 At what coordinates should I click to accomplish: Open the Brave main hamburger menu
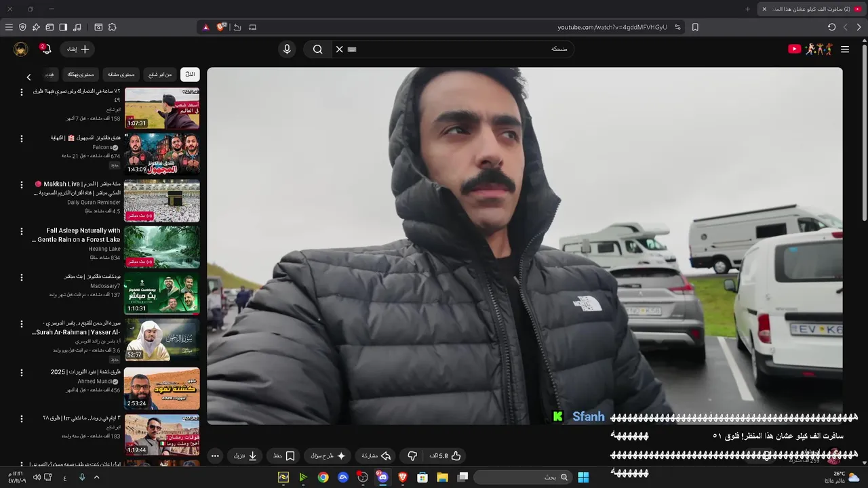9,27
